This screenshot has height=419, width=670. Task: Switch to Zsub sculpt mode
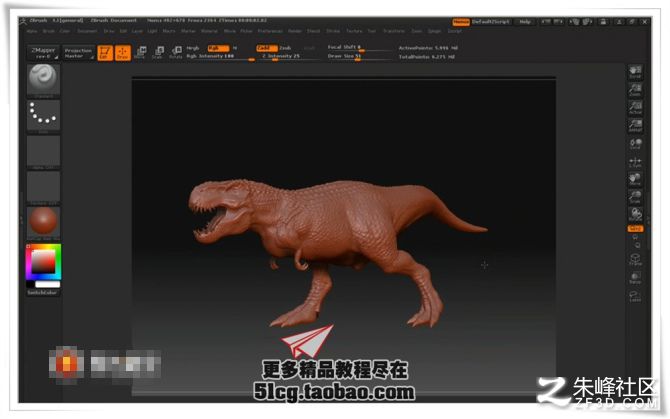click(x=285, y=48)
